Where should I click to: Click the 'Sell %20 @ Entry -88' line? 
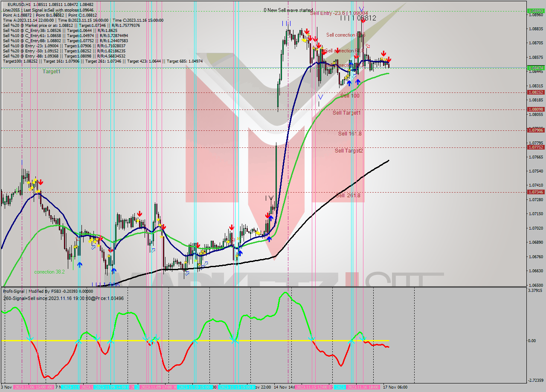pyautogui.click(x=64, y=56)
